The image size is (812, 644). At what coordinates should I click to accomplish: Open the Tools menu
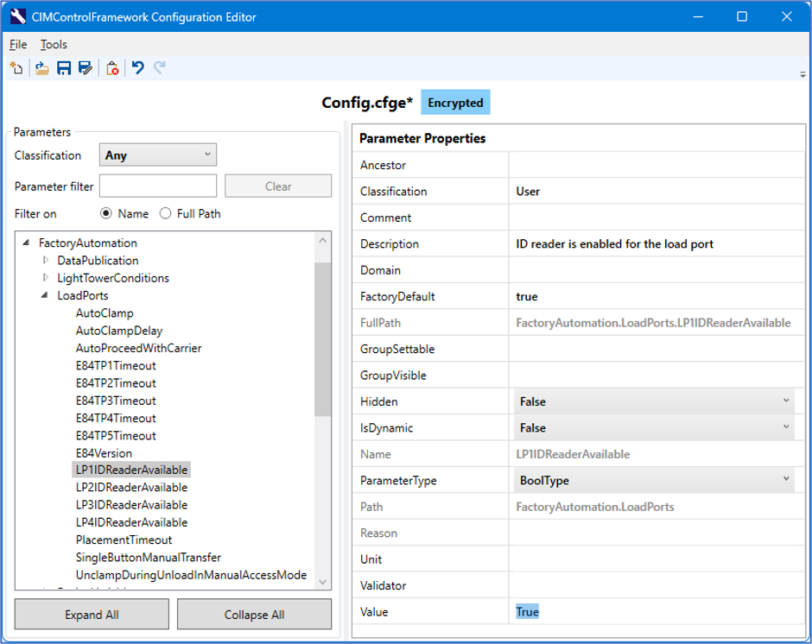click(54, 45)
